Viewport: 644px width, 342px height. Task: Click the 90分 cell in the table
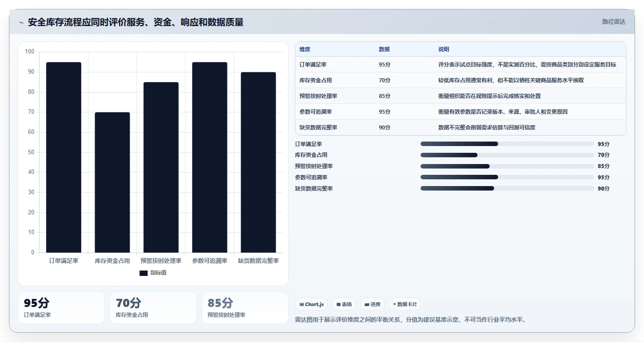click(x=385, y=128)
